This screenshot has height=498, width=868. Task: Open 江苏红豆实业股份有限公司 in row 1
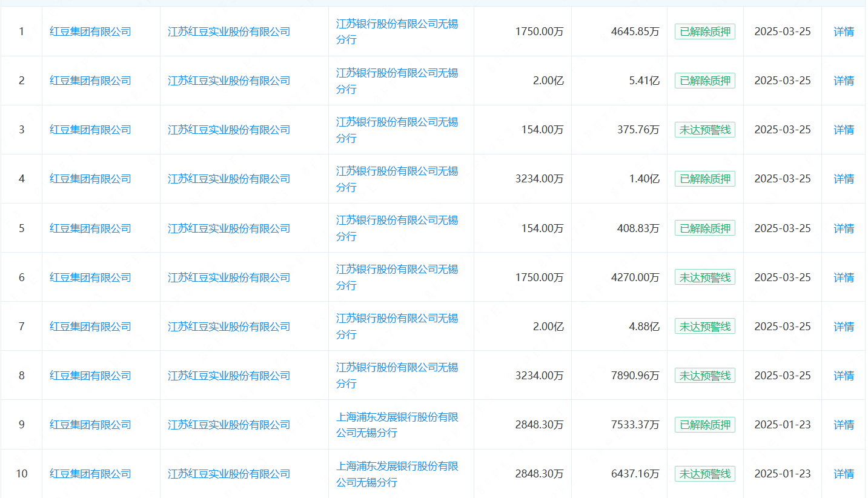229,32
